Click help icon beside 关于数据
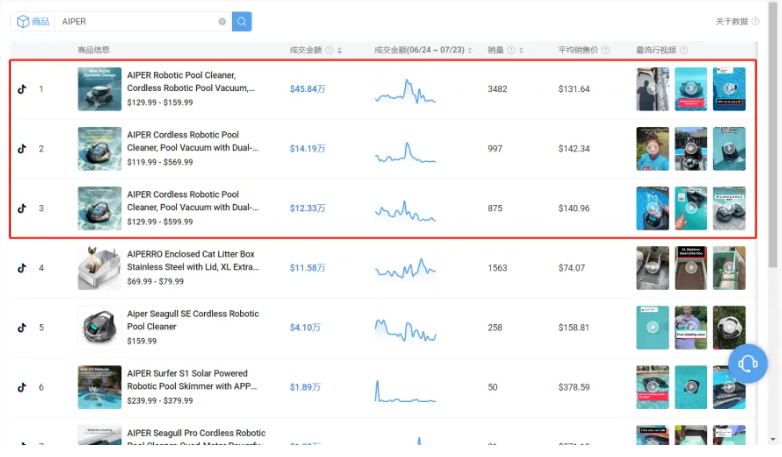The width and height of the screenshot is (782, 457). pos(755,21)
